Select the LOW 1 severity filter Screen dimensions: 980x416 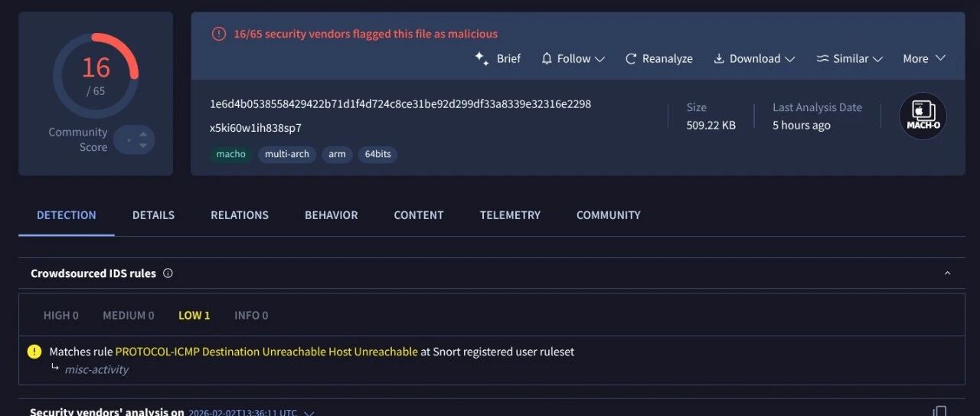click(x=194, y=316)
